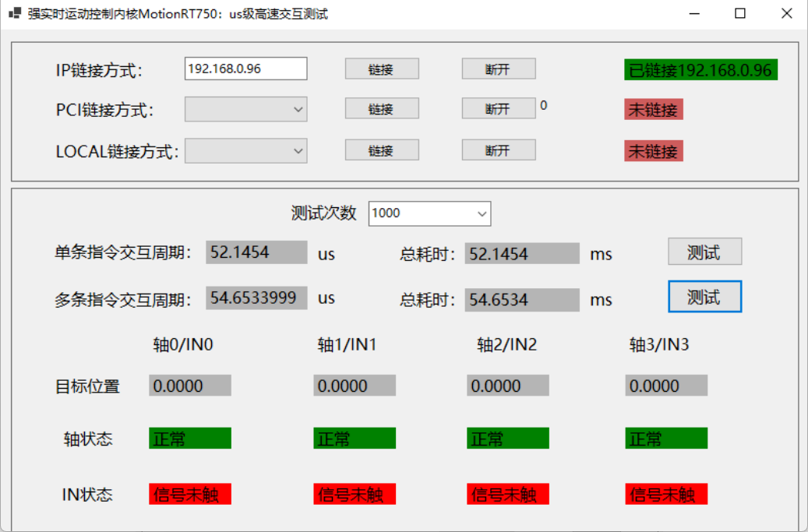
Task: Click 断开 button for IP链接方式
Action: pyautogui.click(x=499, y=69)
